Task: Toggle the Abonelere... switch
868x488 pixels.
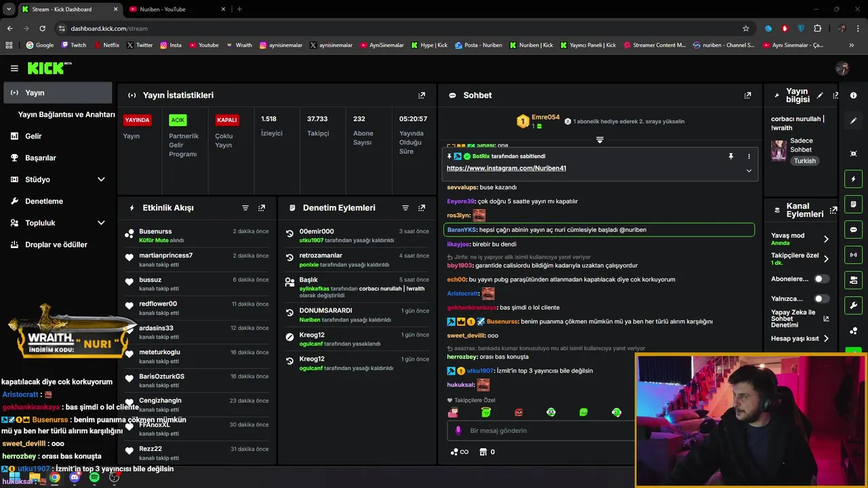Action: (821, 279)
